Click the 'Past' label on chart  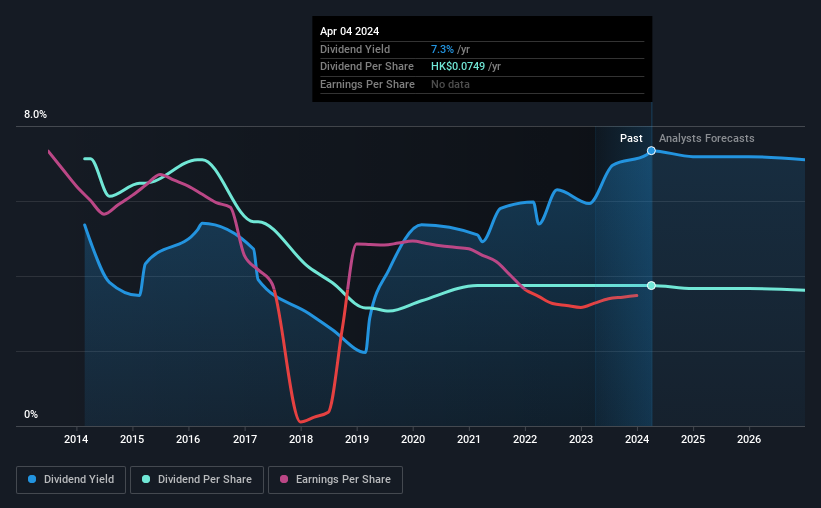click(631, 138)
